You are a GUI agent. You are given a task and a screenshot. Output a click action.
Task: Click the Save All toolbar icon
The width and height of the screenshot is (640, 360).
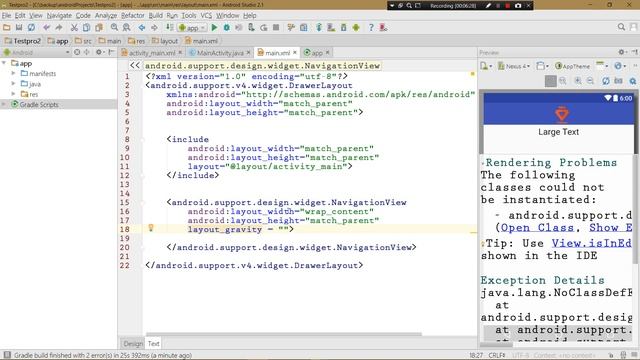coord(19,28)
